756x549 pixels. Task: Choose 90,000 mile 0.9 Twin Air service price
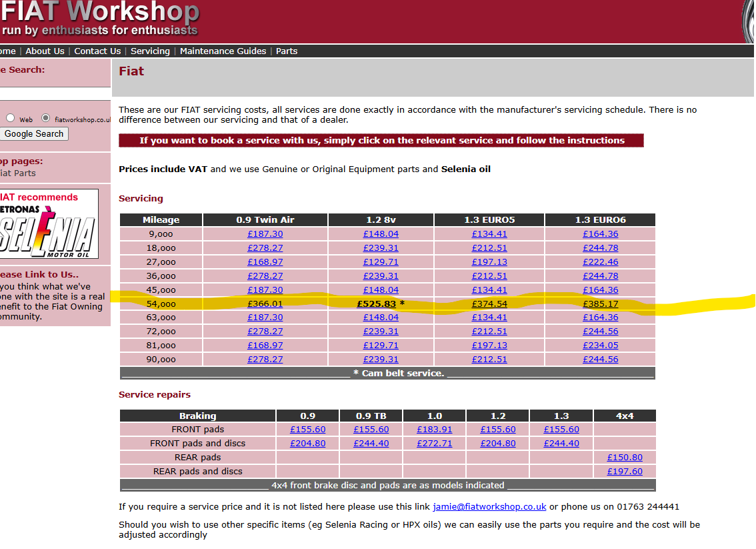(265, 360)
